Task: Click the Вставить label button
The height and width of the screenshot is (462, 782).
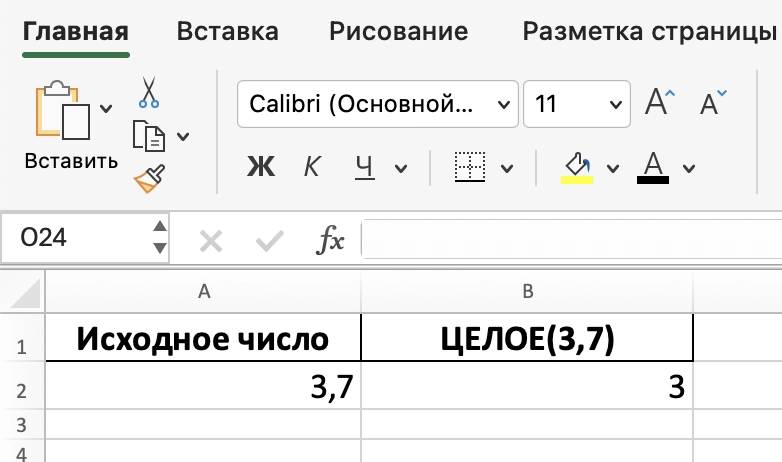Action: (x=71, y=161)
